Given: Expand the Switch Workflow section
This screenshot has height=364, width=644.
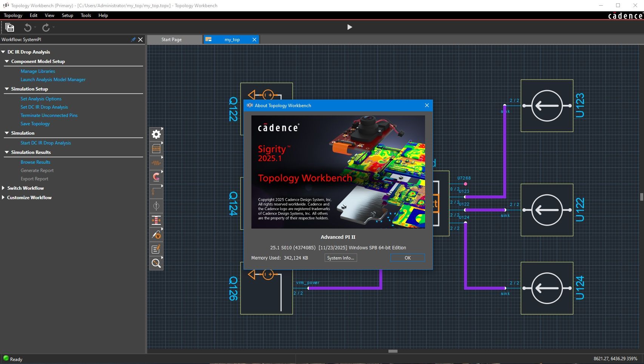Looking at the screenshot, I should point(3,188).
